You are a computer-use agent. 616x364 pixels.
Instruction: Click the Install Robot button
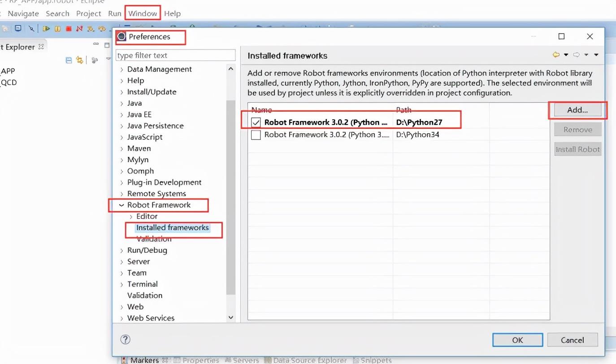[x=577, y=149]
